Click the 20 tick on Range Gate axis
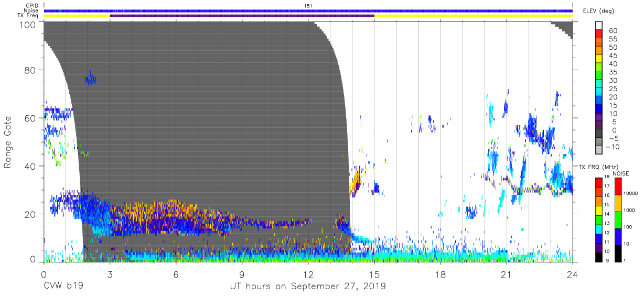 tap(30, 214)
